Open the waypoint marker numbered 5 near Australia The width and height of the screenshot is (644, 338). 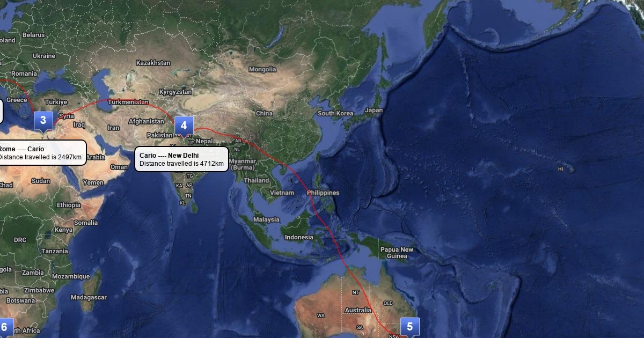(410, 327)
